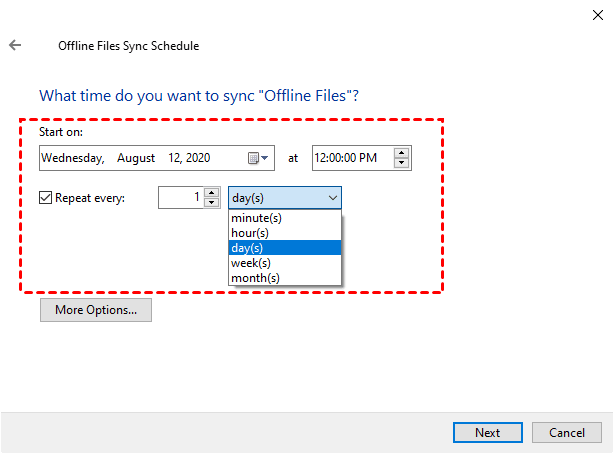Click the repeat interval number field
Screen dimensions: 614x454
coord(180,198)
